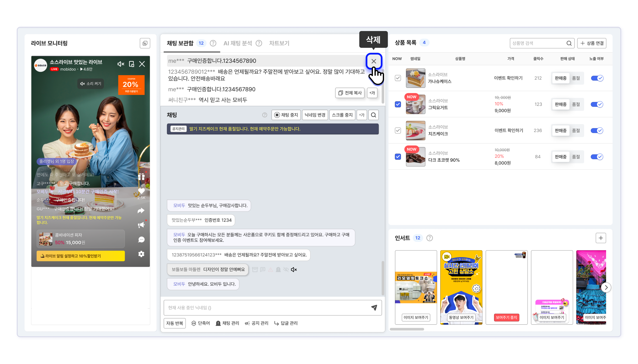Expand chat font size with +가 button

(362, 115)
